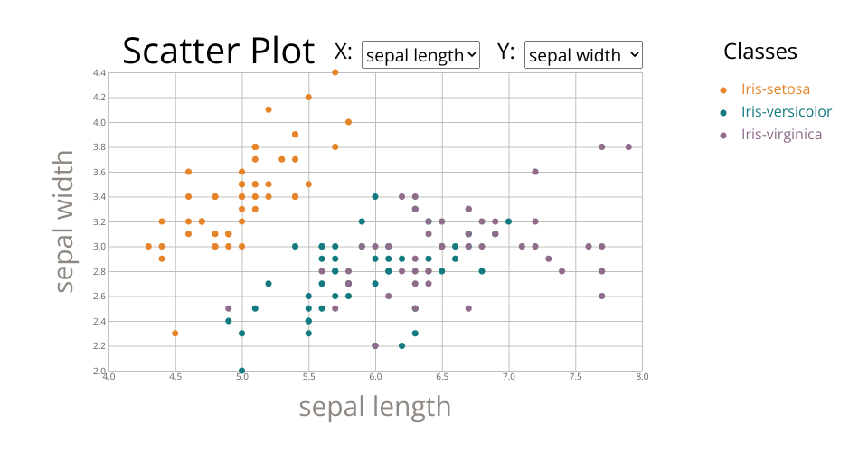Click the orange Iris-setosa legend dot
The image size is (868, 452).
pos(722,89)
